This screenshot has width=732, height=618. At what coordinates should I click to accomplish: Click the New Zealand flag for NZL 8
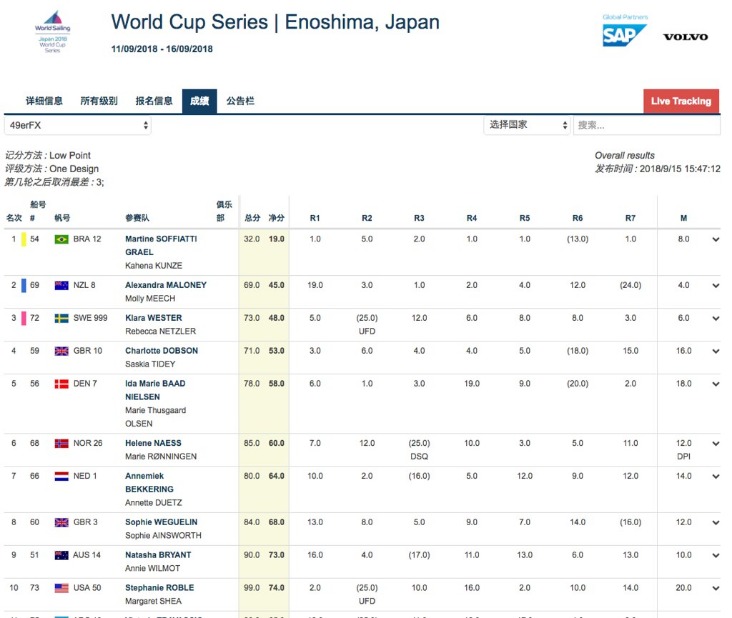coord(62,285)
